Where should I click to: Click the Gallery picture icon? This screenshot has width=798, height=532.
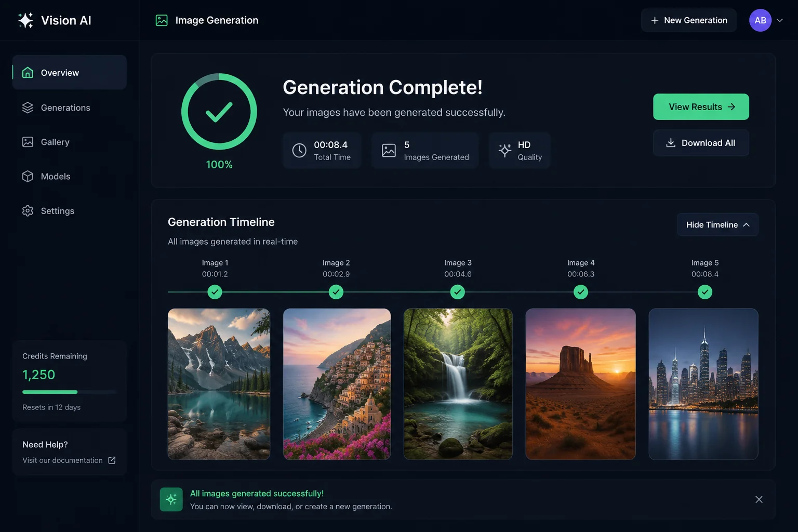pos(28,142)
